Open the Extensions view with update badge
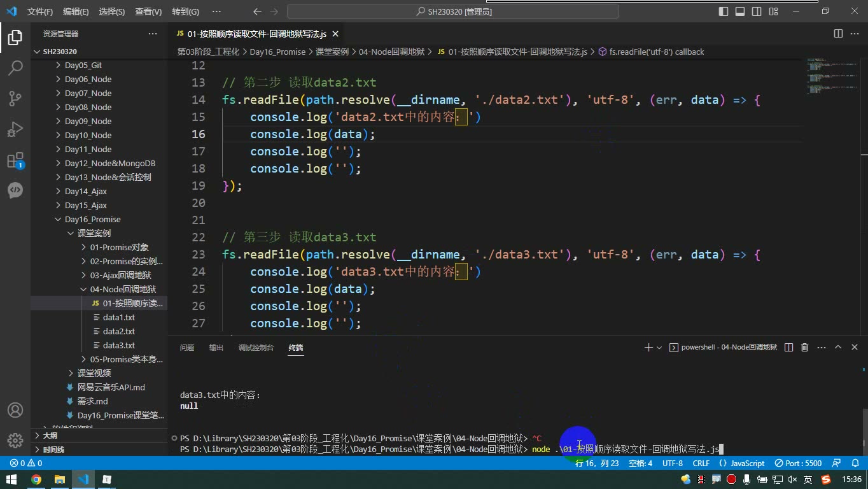 [x=15, y=160]
